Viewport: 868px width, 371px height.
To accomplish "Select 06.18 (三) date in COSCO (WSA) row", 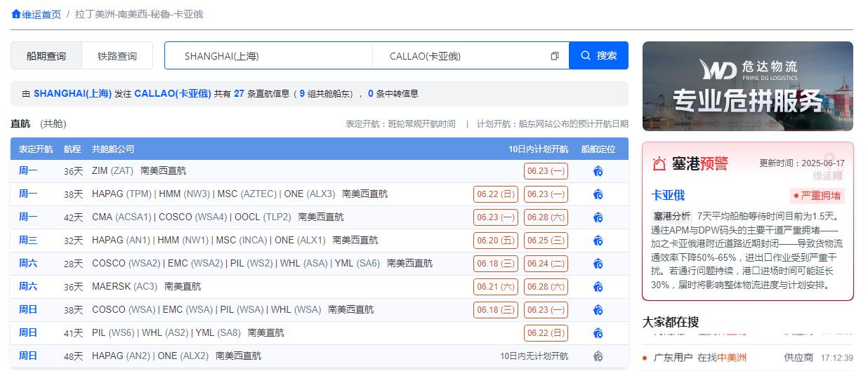I will tap(496, 310).
